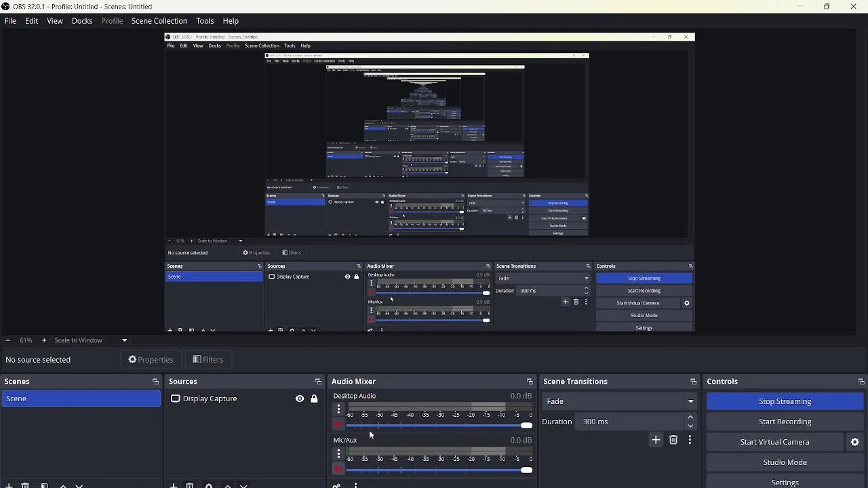This screenshot has width=868, height=488.
Task: Move the scene up in the Scenes toolbar
Action: click(63, 485)
